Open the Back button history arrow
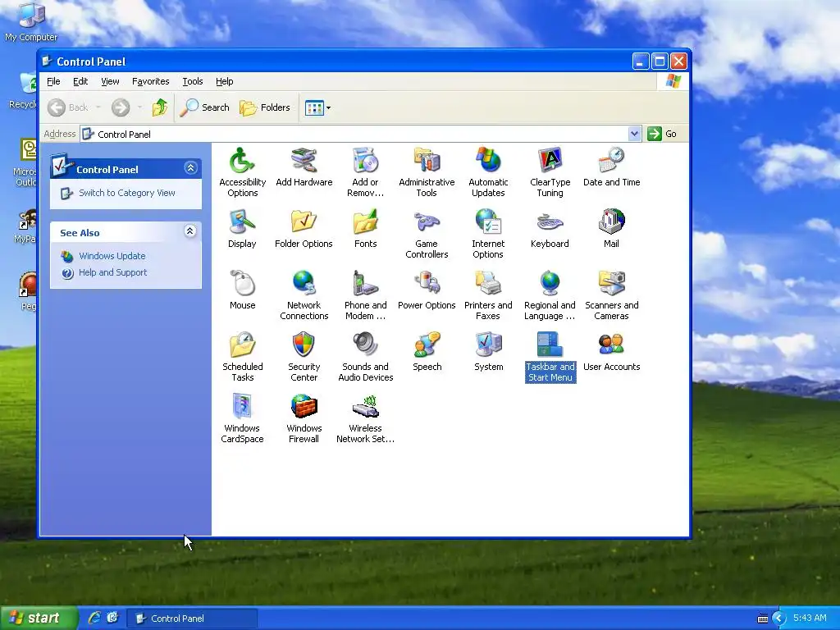This screenshot has width=840, height=630. (x=98, y=107)
